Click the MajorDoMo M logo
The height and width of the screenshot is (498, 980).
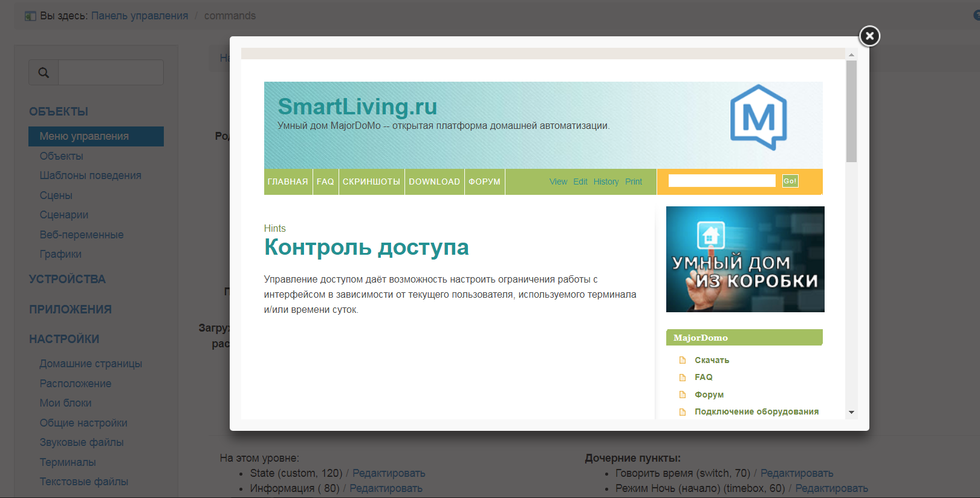click(x=759, y=117)
